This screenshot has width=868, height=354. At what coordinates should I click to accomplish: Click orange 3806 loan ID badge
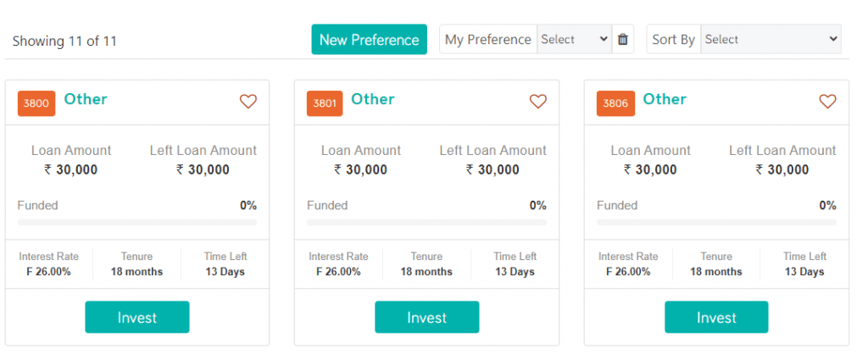click(615, 103)
